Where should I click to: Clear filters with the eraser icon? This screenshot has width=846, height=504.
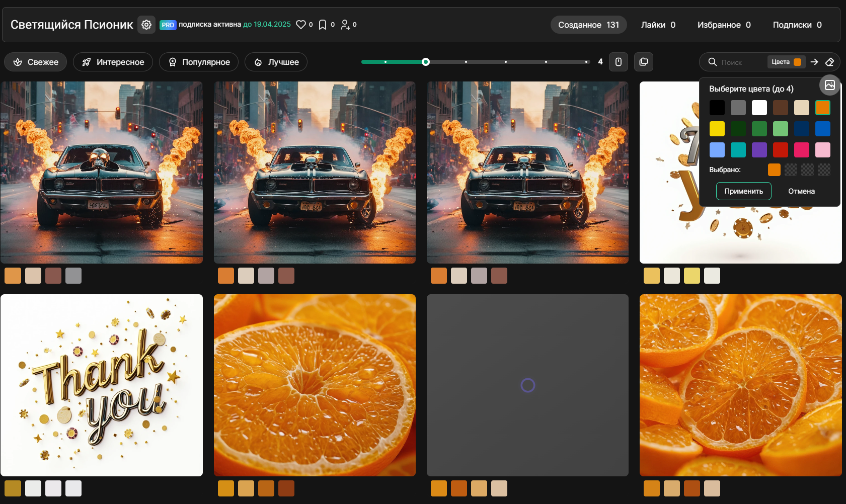(830, 62)
